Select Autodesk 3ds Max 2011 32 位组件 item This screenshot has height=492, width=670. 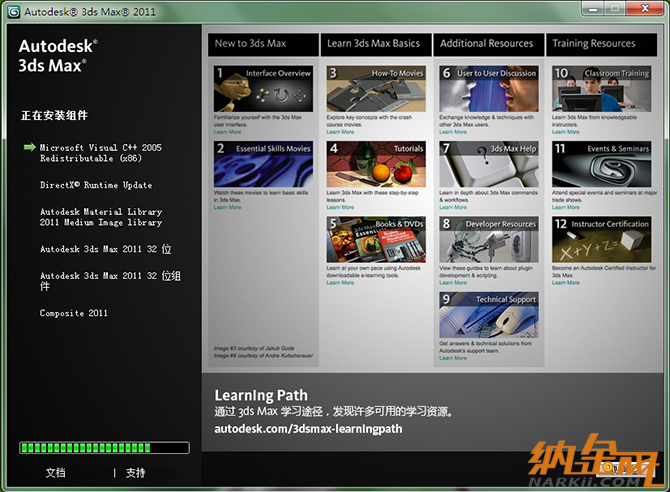click(x=110, y=280)
